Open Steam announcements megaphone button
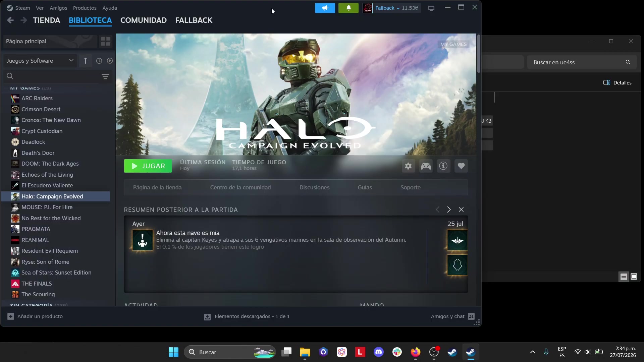Image resolution: width=644 pixels, height=362 pixels. click(325, 8)
